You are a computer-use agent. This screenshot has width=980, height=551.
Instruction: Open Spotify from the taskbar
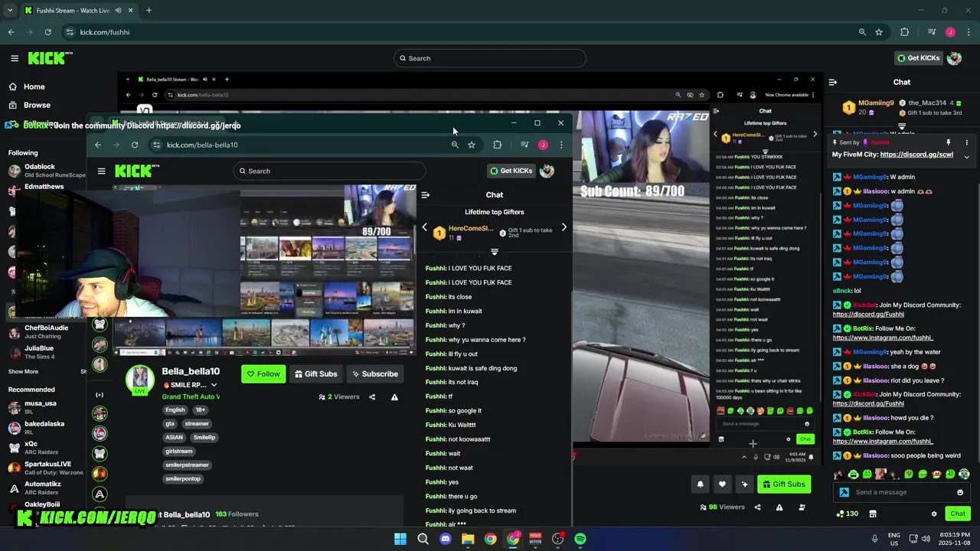coord(580,539)
